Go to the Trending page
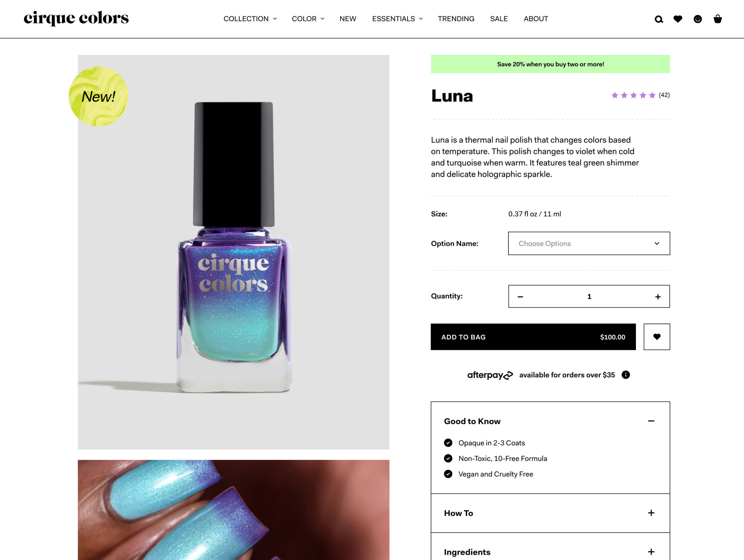This screenshot has height=560, width=744. (456, 19)
